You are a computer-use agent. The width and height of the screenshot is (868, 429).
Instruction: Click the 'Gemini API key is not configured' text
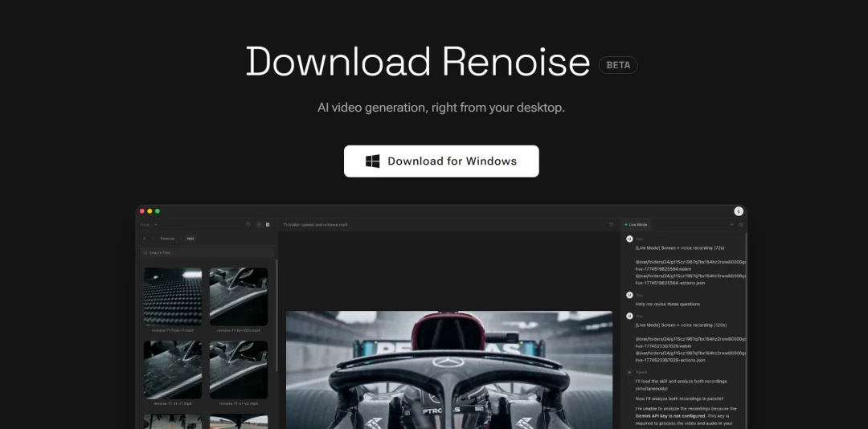coord(669,415)
